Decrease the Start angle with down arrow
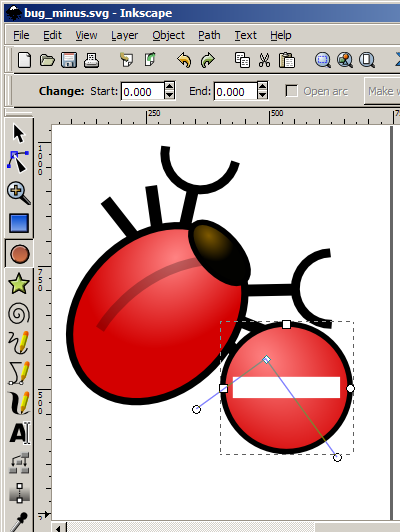Viewport: 400px width, 532px height. tap(170, 95)
